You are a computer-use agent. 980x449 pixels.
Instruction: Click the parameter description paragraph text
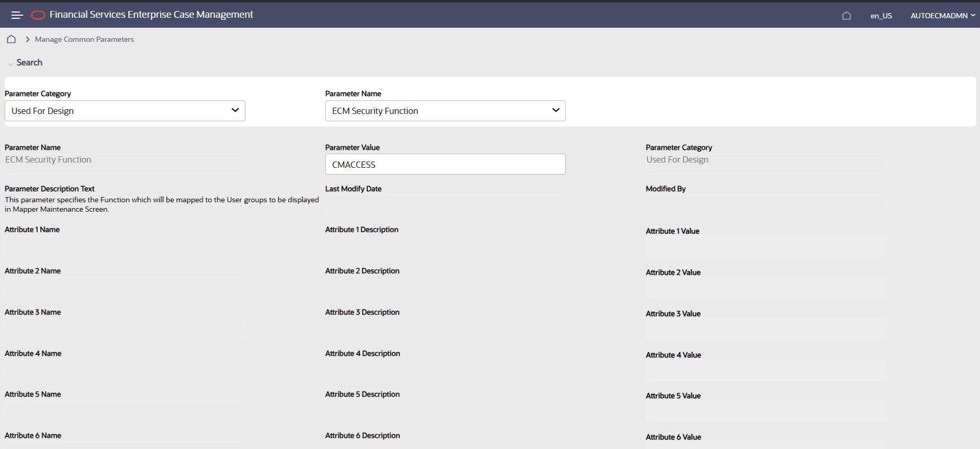coord(162,204)
